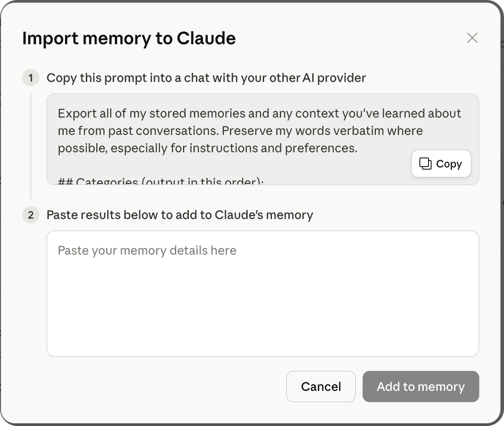Click Cancel to abandon the import

(x=321, y=387)
